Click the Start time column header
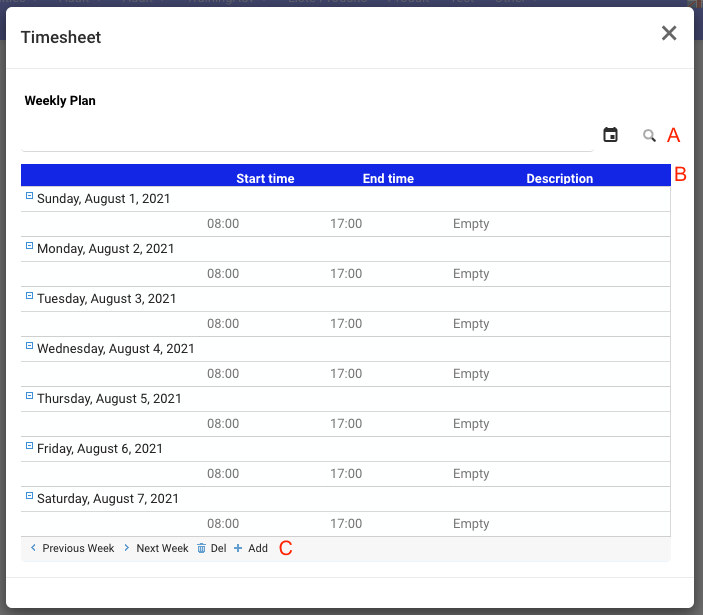The image size is (703, 615). point(265,179)
